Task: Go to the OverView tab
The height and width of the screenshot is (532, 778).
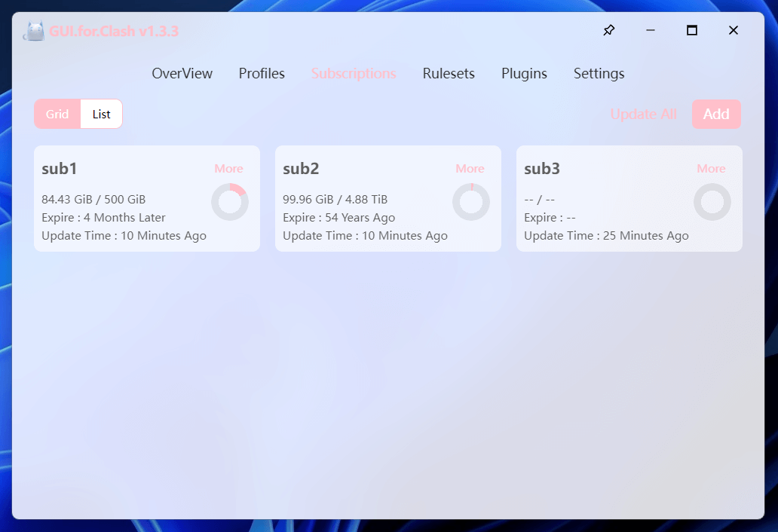Action: pos(182,73)
